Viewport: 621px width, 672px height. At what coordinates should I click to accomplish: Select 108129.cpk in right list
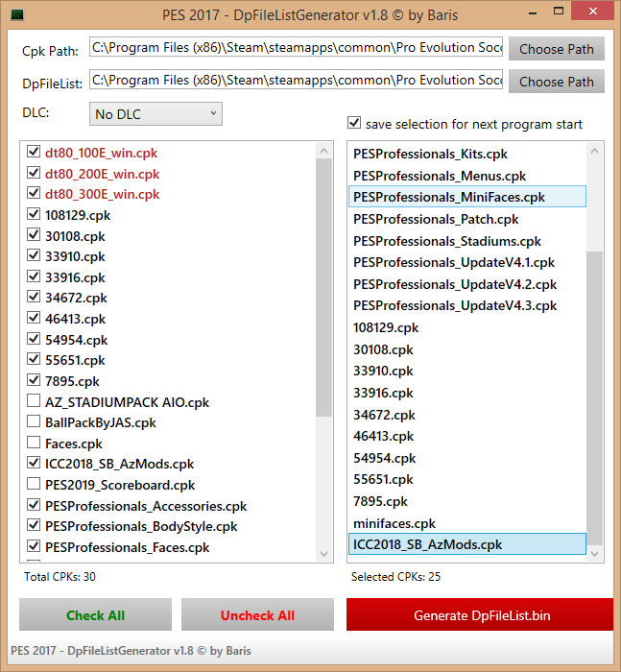coord(467,327)
